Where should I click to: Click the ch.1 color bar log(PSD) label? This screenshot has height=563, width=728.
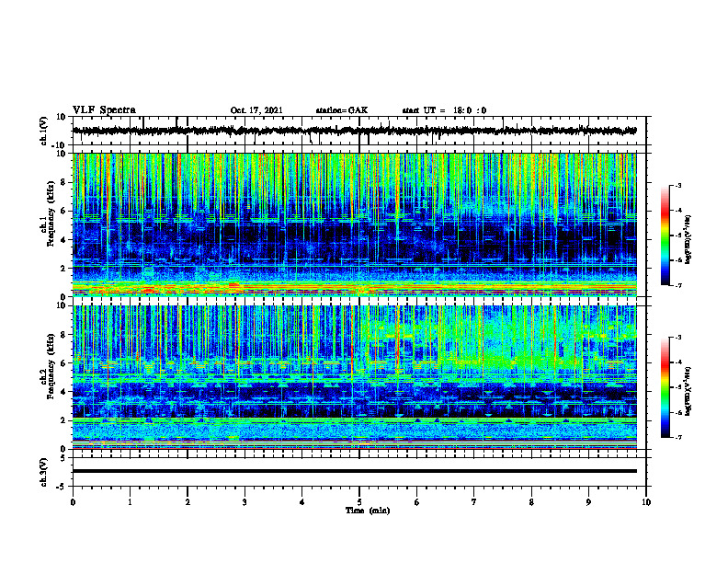coord(689,239)
